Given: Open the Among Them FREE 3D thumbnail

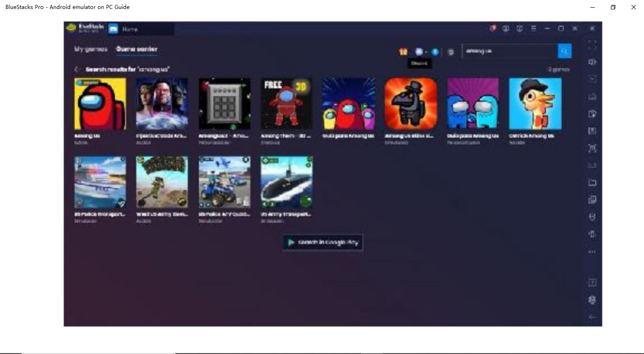Looking at the screenshot, I should 287,104.
